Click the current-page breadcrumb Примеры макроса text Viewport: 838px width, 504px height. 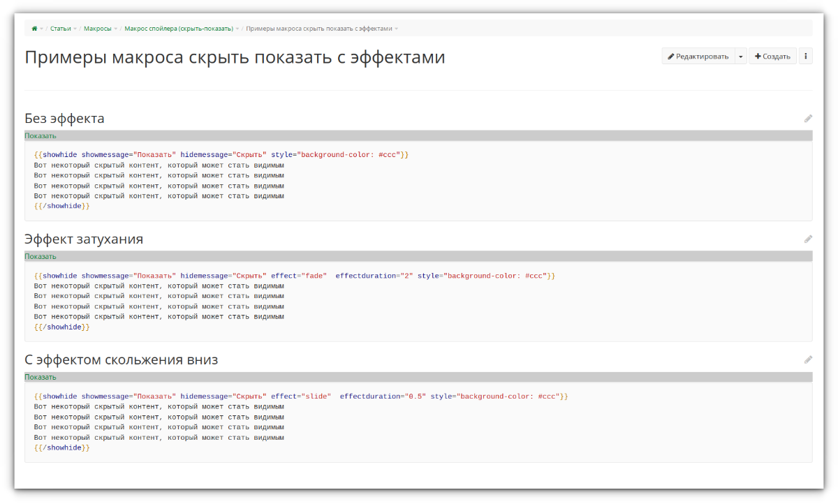[x=318, y=29]
